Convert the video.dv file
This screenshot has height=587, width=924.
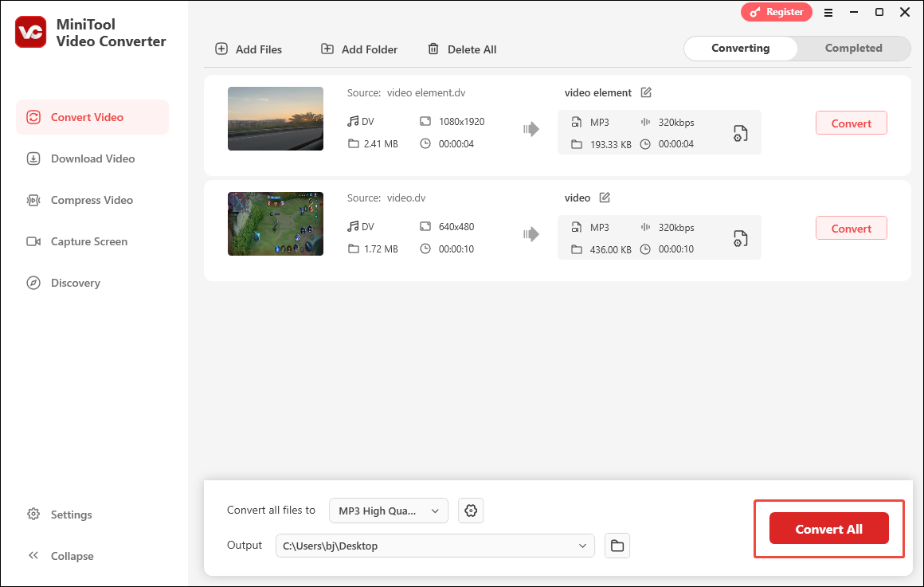(851, 228)
